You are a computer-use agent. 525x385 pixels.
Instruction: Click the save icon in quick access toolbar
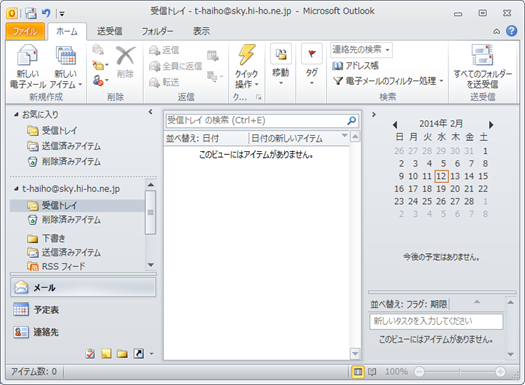point(31,13)
